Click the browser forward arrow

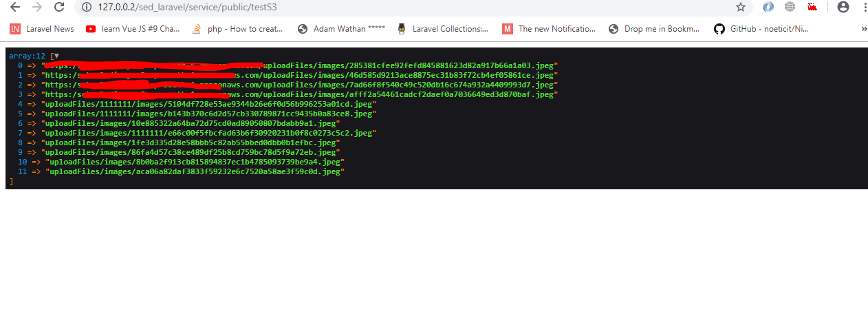click(x=37, y=7)
